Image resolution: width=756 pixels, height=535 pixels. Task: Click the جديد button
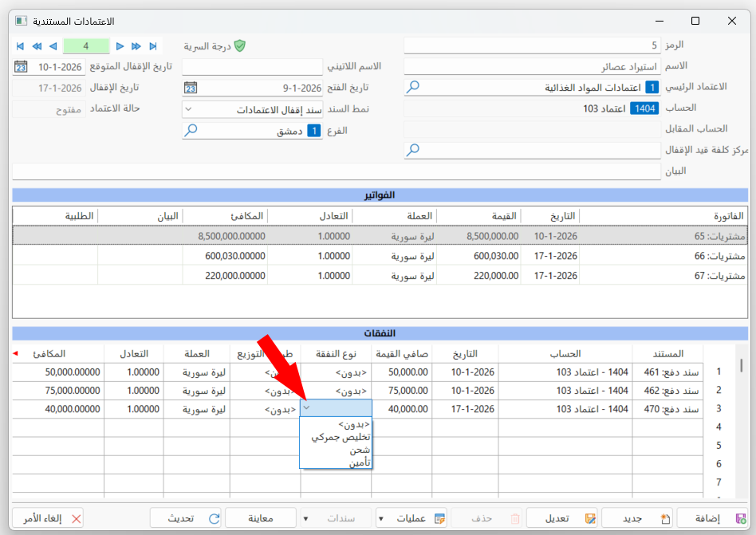(x=637, y=518)
